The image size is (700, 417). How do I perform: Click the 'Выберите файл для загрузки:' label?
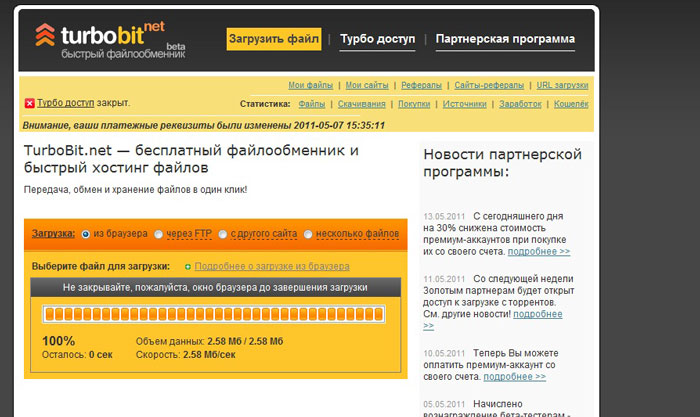(101, 267)
